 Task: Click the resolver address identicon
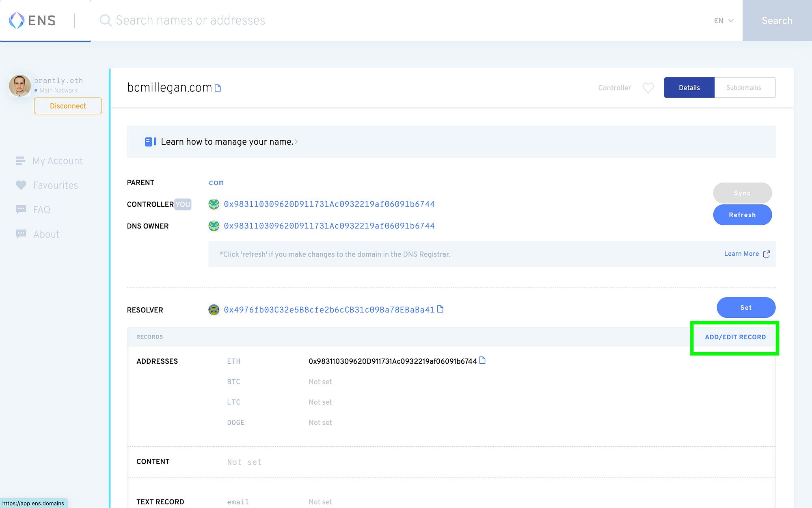pos(214,310)
